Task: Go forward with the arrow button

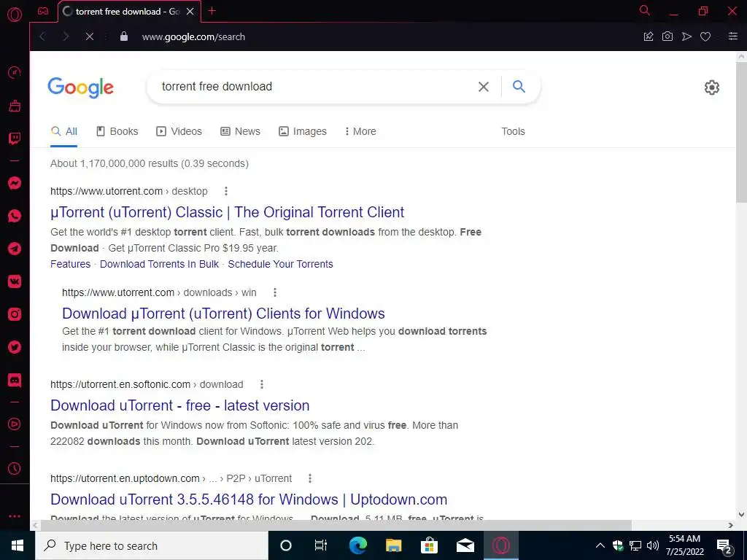Action: coord(66,36)
